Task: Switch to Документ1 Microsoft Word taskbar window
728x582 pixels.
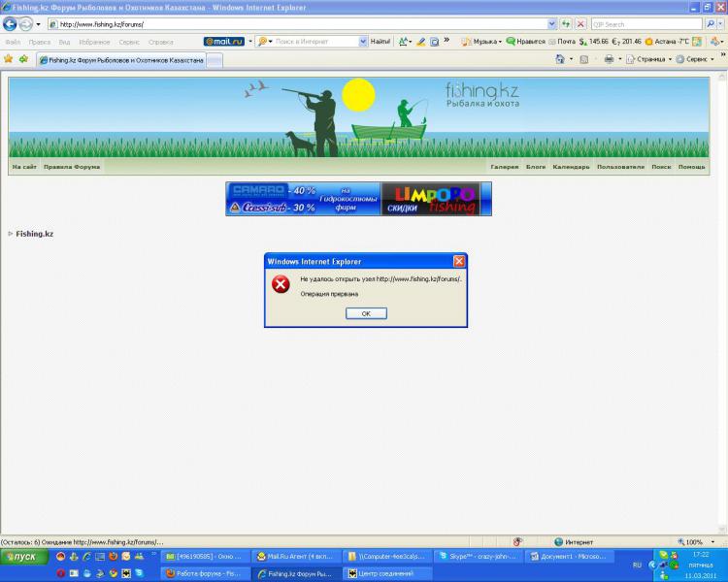Action: tap(569, 556)
